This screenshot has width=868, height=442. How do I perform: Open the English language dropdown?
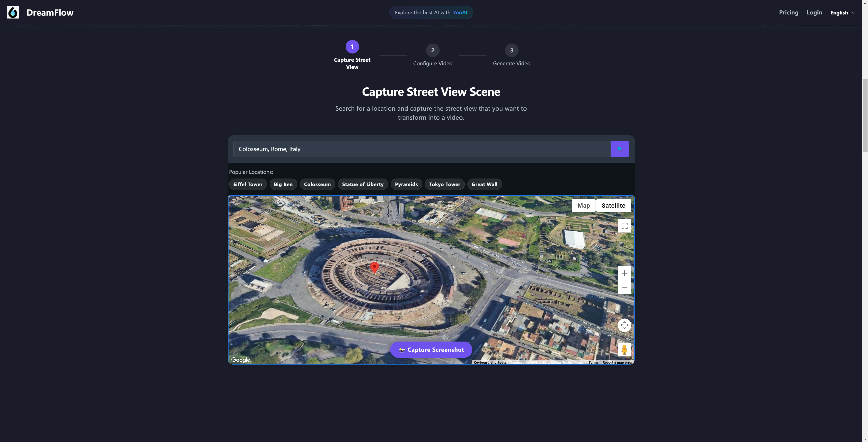click(x=842, y=12)
